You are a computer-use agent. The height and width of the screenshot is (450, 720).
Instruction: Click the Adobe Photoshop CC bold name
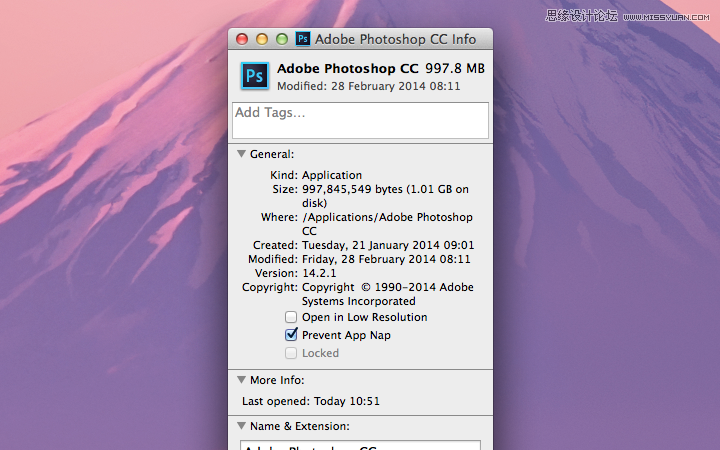348,68
